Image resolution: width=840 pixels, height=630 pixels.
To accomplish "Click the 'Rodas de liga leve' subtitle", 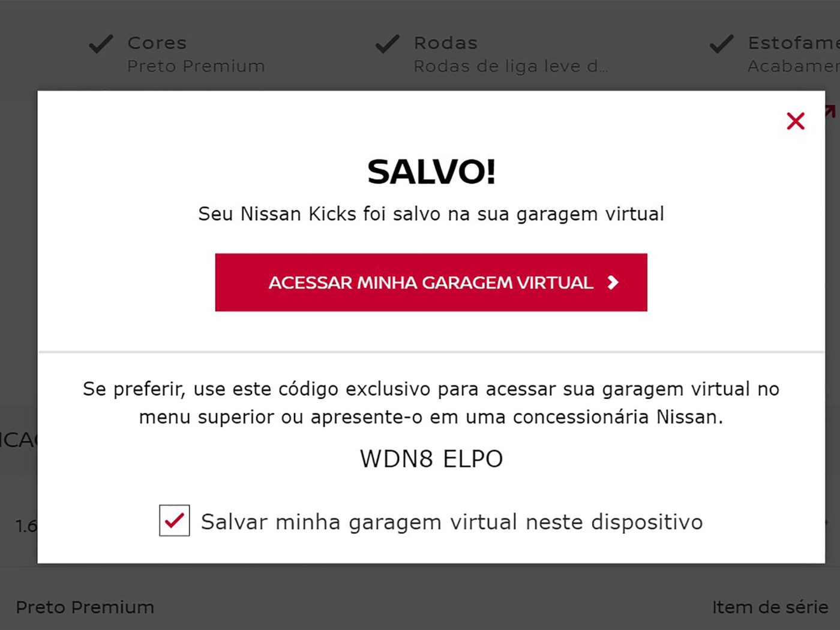I will click(510, 66).
